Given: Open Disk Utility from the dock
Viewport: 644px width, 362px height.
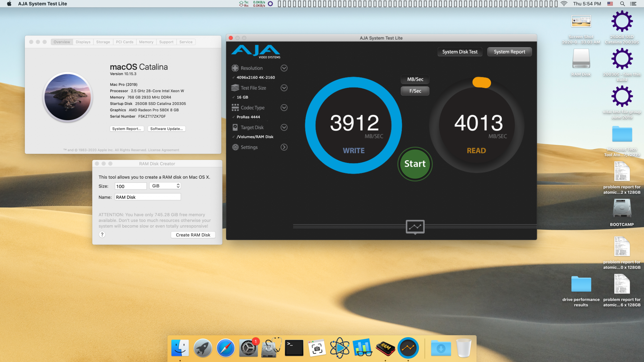Looking at the screenshot, I should pyautogui.click(x=271, y=348).
